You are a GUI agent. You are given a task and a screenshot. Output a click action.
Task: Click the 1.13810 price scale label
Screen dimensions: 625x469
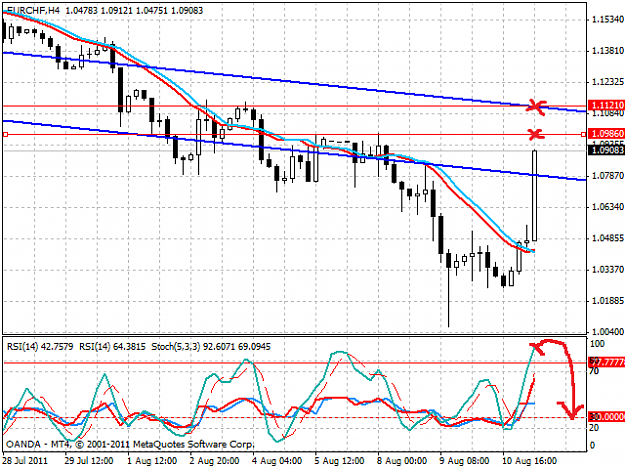[x=607, y=51]
